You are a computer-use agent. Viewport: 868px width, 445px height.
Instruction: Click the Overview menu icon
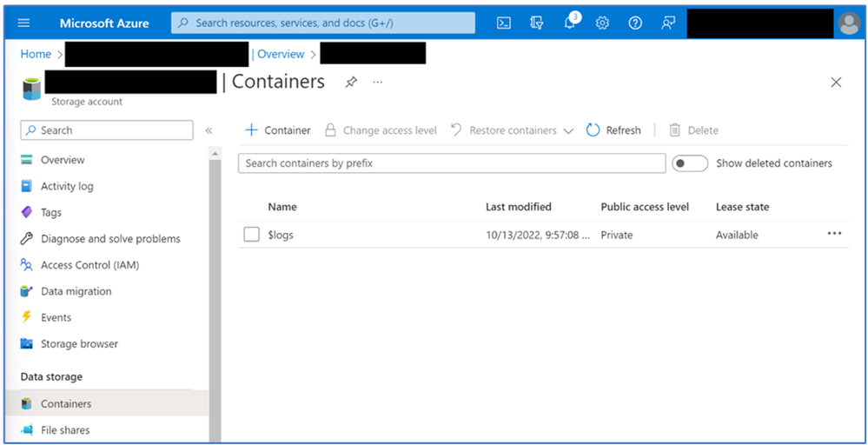[x=27, y=160]
